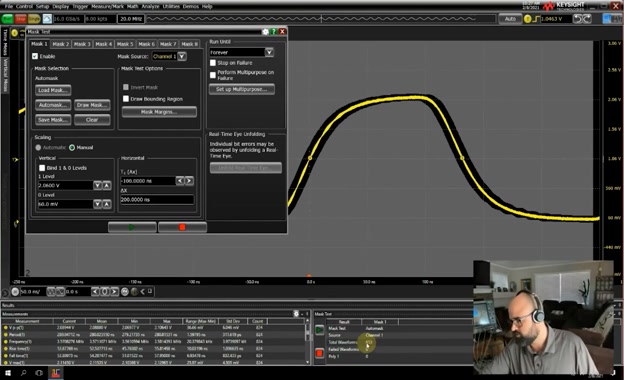Open Mask Test dialog settings gear
The image size is (624, 380).
pyautogui.click(x=265, y=31)
